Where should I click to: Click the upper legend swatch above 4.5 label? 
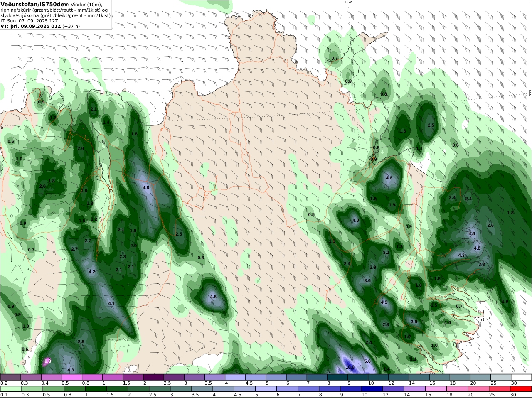point(256,377)
